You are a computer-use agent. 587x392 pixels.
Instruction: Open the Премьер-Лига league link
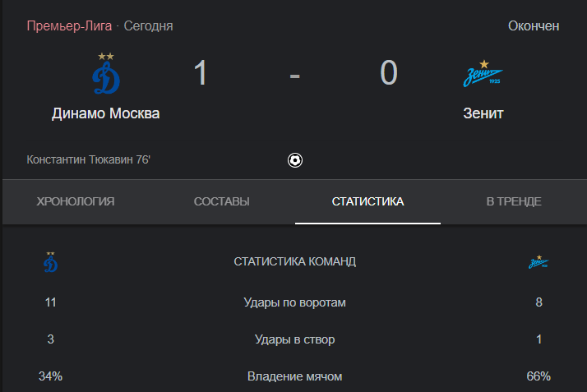coord(69,26)
